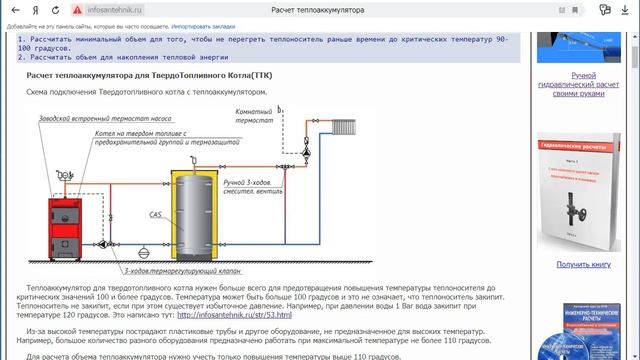Turn on reader mode icon in address bar
Screen dimensions: 640x360
(x=562, y=10)
